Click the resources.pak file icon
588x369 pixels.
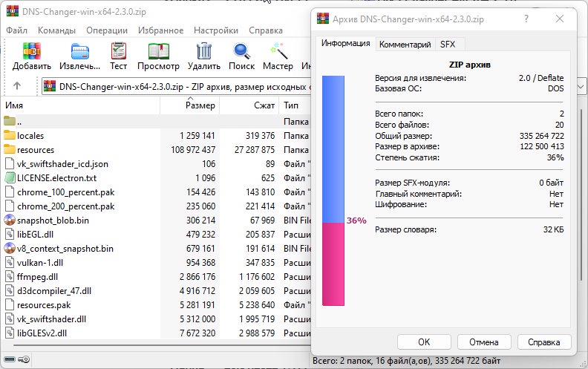pyautogui.click(x=10, y=305)
